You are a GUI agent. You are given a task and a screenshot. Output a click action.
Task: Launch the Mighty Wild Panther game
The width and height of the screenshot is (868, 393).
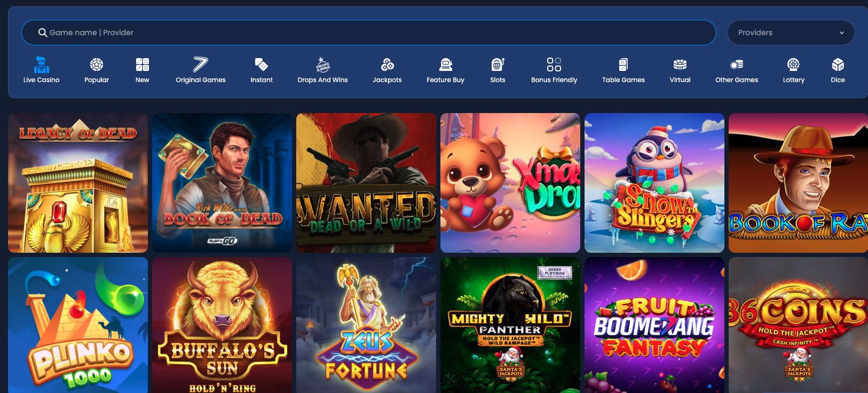(510, 325)
